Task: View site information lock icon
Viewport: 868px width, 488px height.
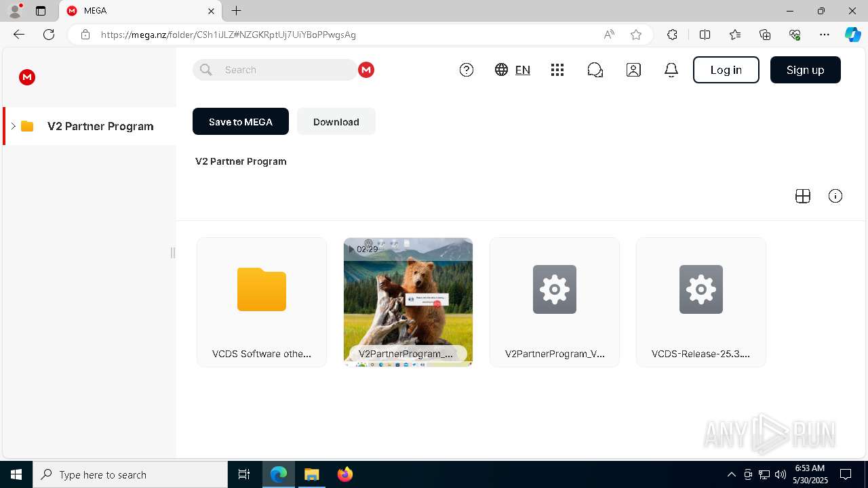Action: coord(85,35)
